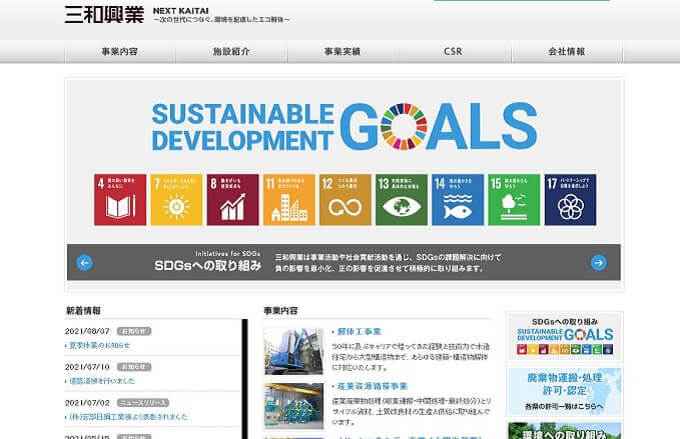Open 産業資源循環事業 business link
Screen dimensions: 680x439
[372, 386]
